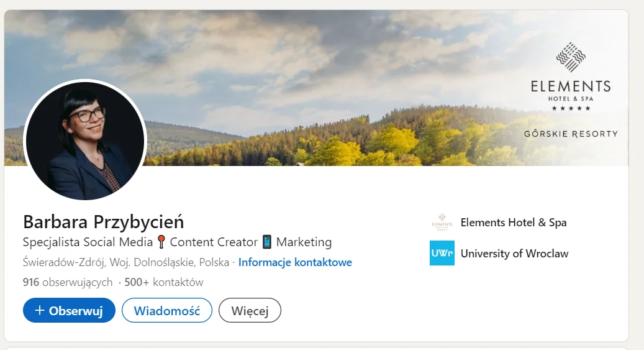View the 916 obserwujących followers count

(68, 282)
